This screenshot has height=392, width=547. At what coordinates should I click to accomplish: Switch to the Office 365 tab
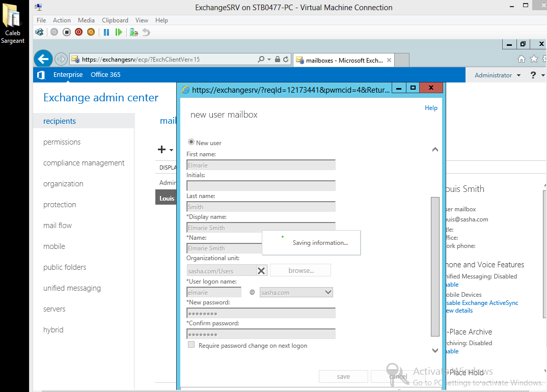[105, 75]
